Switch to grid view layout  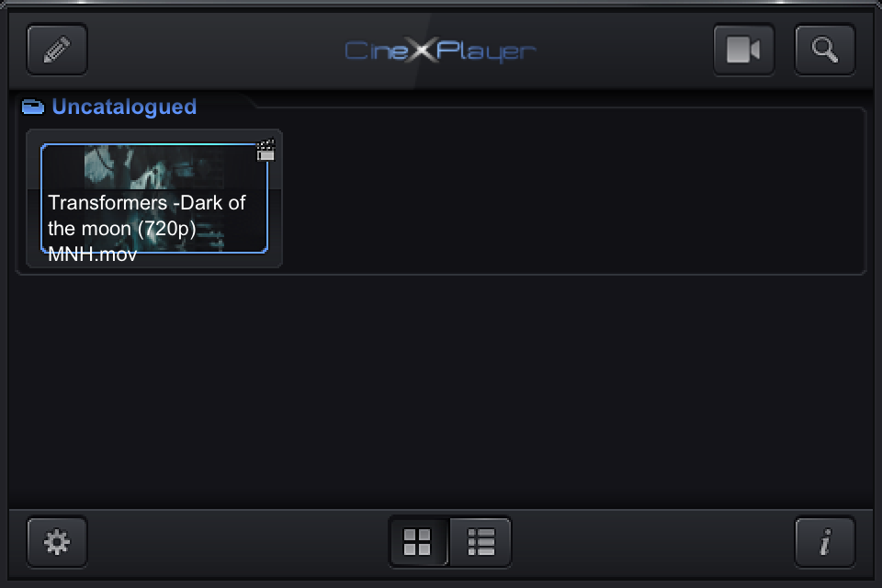[417, 542]
